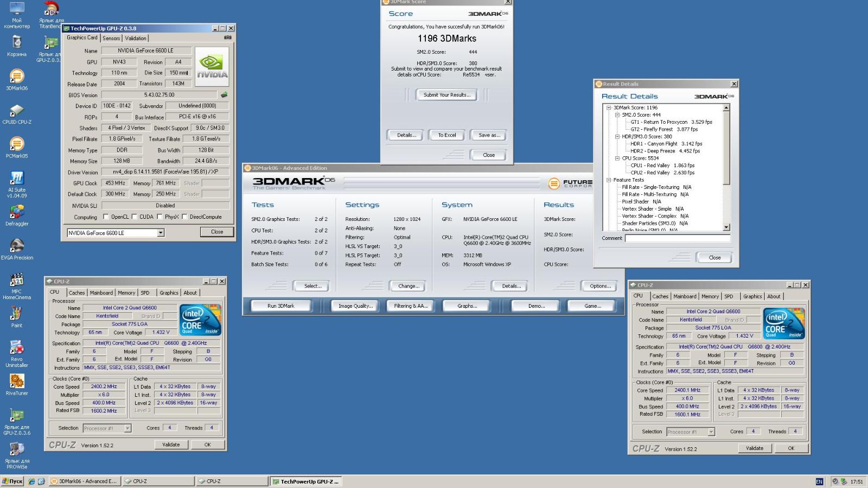This screenshot has height=488, width=868.
Task: Select the PCMark05 desktop icon
Action: click(17, 148)
